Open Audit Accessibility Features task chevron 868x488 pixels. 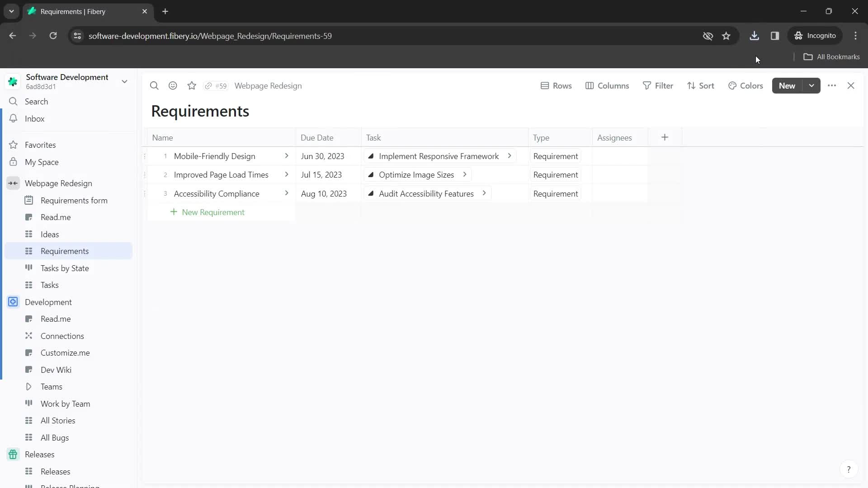tap(484, 193)
